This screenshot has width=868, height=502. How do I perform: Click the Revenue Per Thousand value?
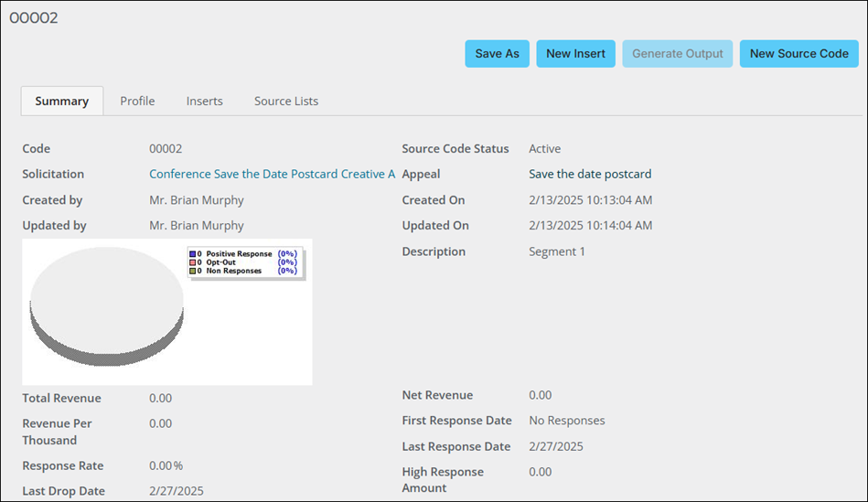click(161, 423)
